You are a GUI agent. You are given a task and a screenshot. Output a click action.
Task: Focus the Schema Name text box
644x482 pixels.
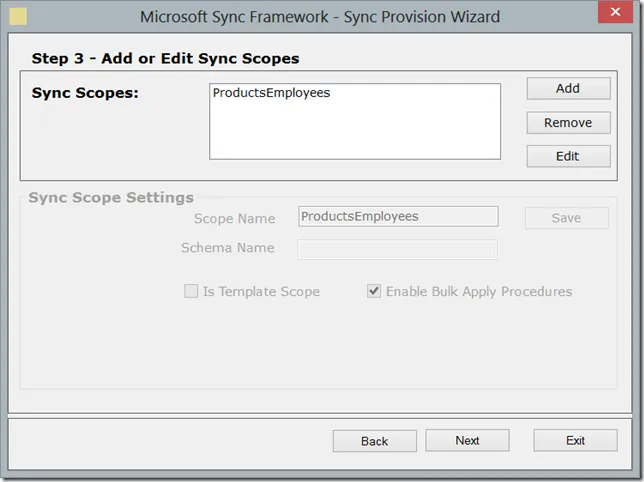[x=398, y=248]
